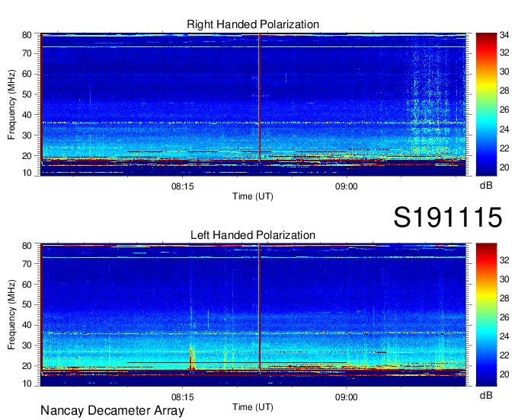
Task: Click the Right Handed plot's color scale bar
Action: pos(486,104)
